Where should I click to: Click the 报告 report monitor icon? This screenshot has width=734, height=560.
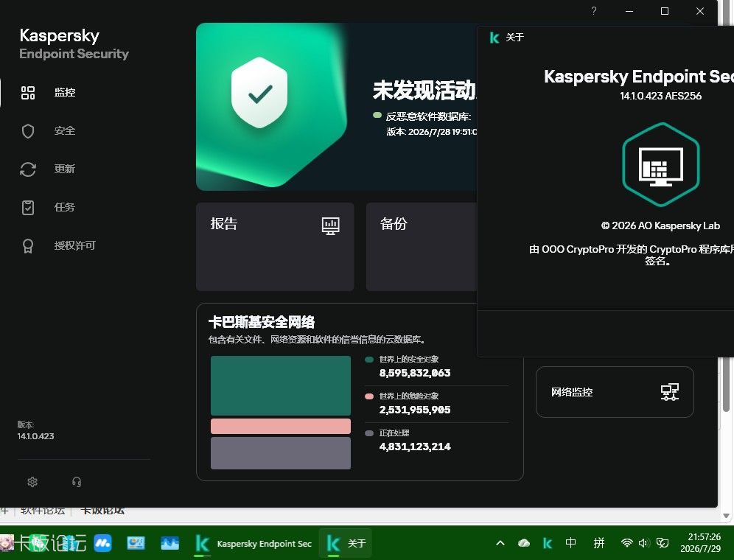pos(330,225)
